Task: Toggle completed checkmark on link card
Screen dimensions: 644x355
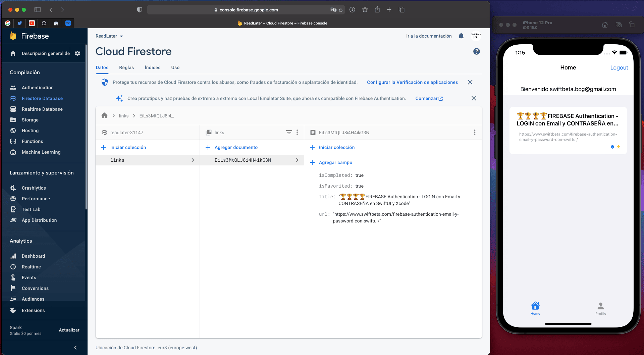Action: point(612,147)
